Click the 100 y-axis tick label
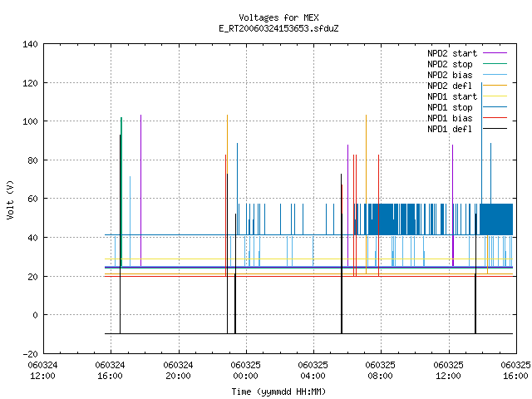This screenshot has width=532, height=399. click(30, 121)
